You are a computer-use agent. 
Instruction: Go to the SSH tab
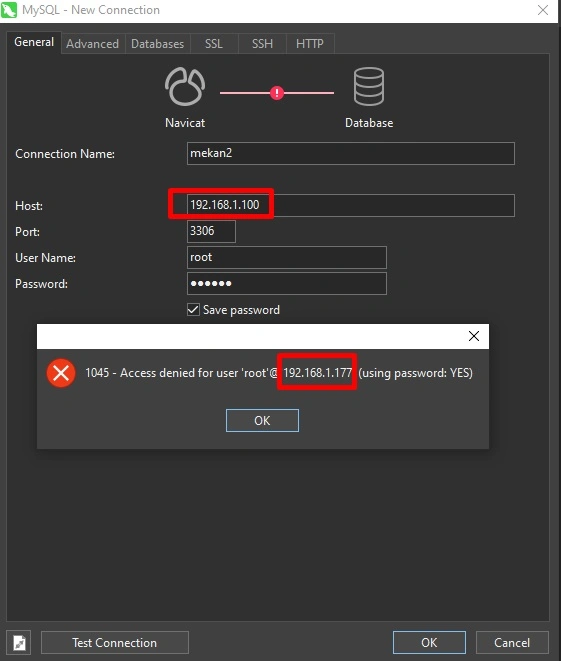pyautogui.click(x=262, y=44)
